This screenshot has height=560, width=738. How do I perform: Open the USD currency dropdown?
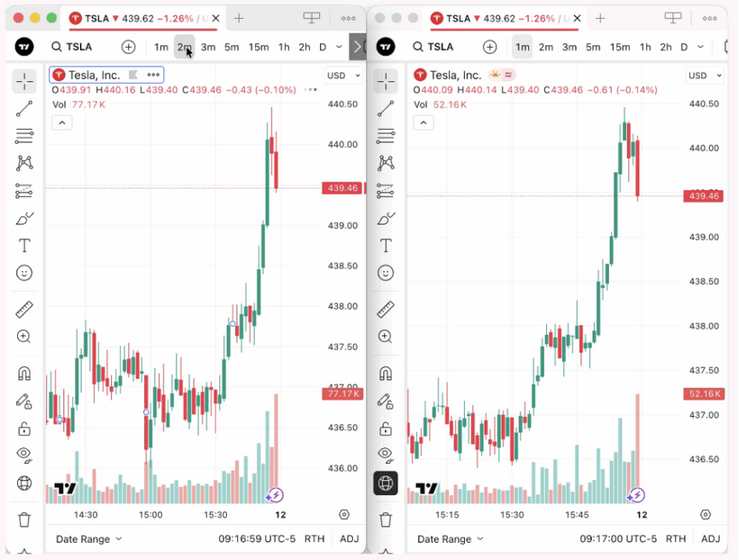click(x=342, y=76)
